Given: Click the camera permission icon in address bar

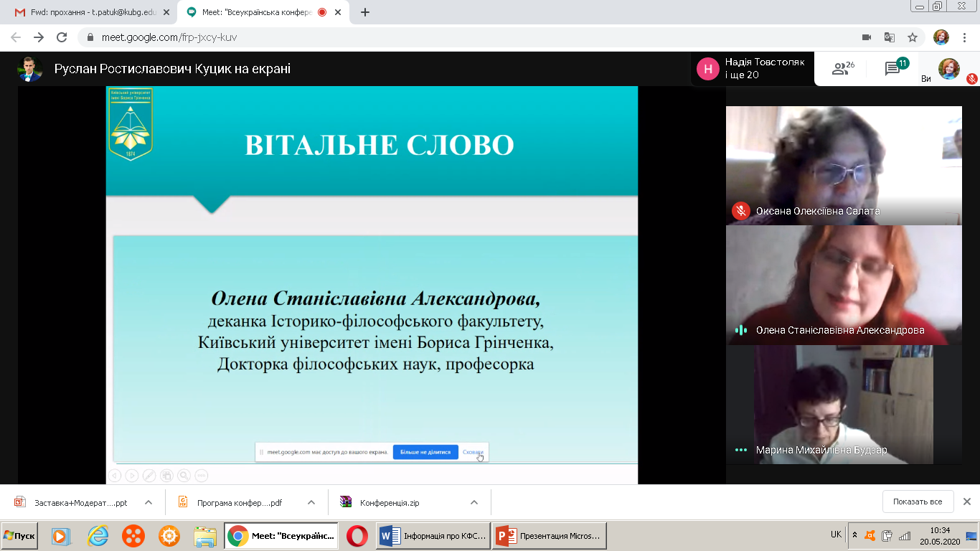Looking at the screenshot, I should coord(866,37).
